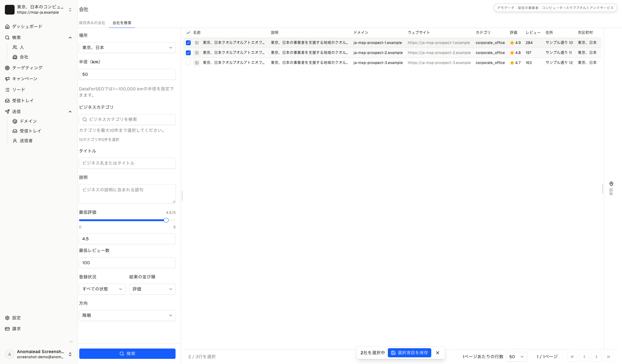The height and width of the screenshot is (364, 622).
Task: Click the 人 people icon in sidebar
Action: point(15,47)
